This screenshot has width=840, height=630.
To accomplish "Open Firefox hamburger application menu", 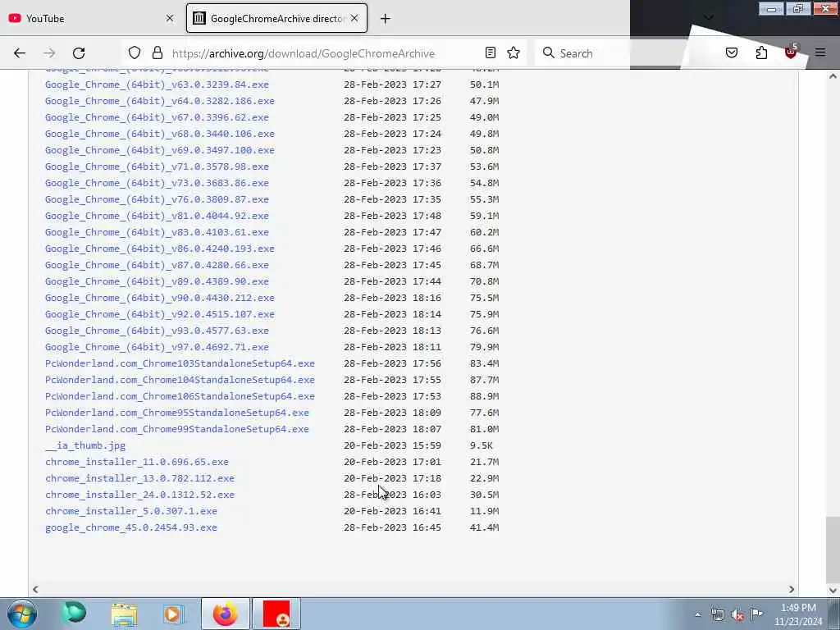I will (820, 52).
